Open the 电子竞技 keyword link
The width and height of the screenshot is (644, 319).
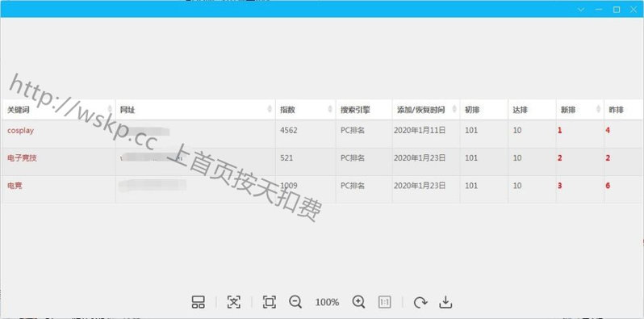(22, 157)
